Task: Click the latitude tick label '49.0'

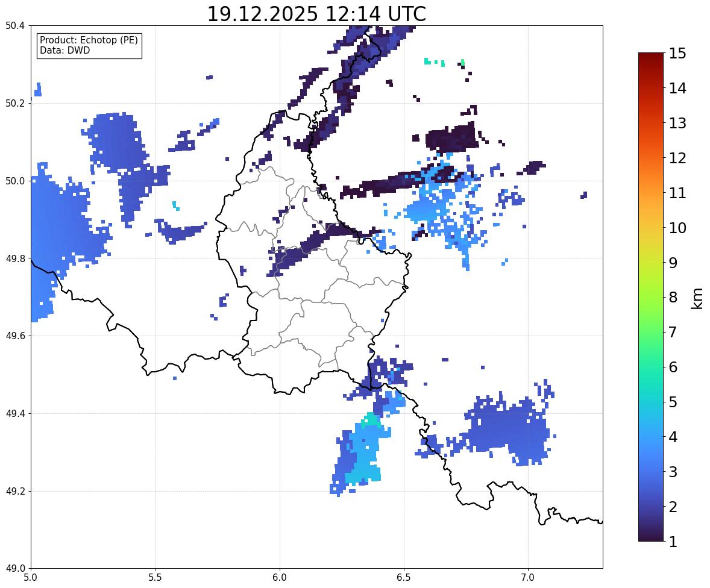Action: (14, 569)
